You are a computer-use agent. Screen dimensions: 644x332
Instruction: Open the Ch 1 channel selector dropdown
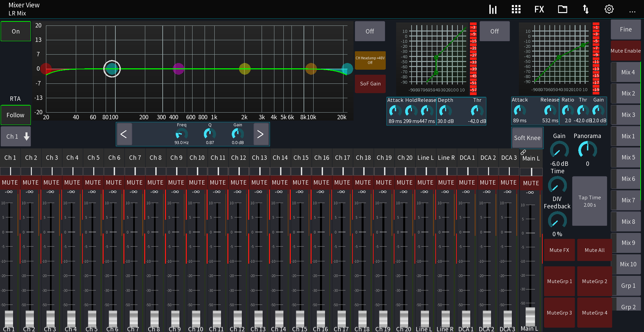[15, 136]
